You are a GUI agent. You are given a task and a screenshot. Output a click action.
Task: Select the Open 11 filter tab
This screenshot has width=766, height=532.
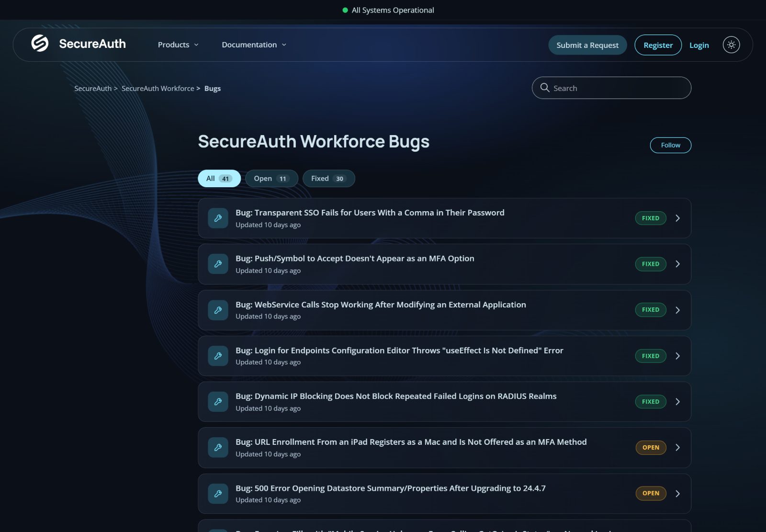pos(271,179)
